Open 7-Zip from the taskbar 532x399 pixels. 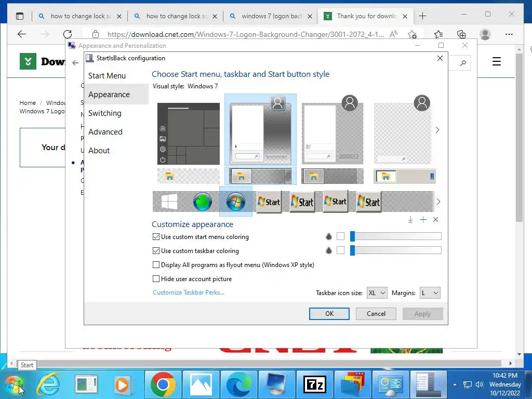[315, 385]
